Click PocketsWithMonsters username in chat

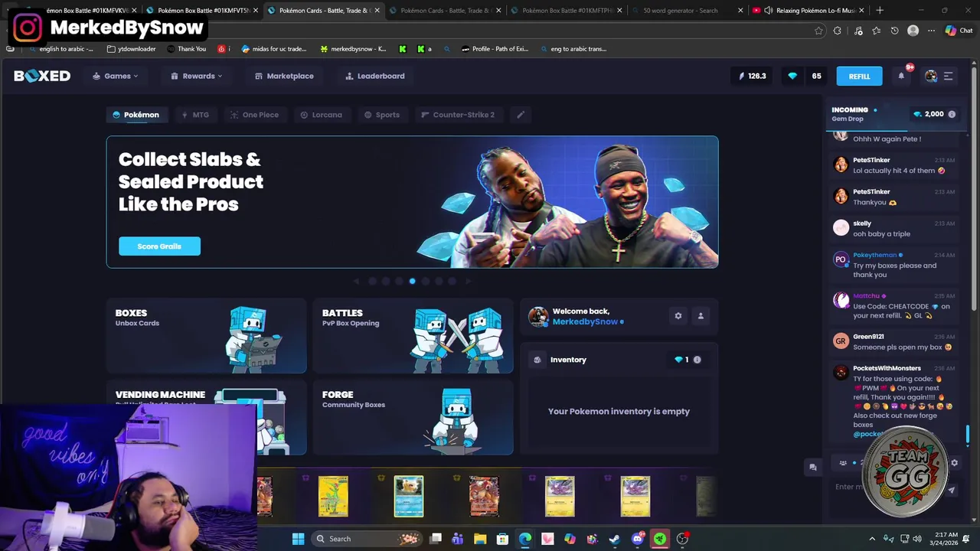[887, 368]
